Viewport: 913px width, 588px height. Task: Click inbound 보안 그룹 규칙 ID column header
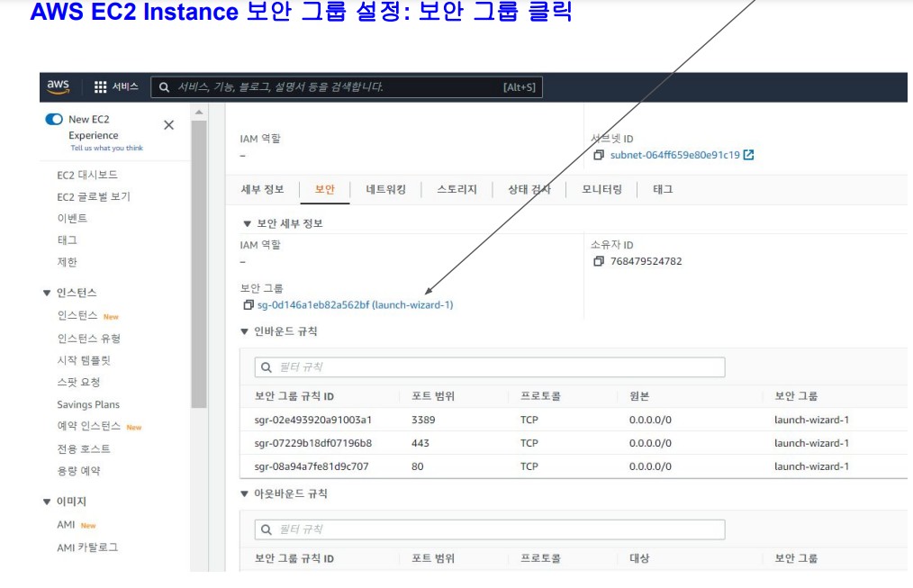[294, 396]
